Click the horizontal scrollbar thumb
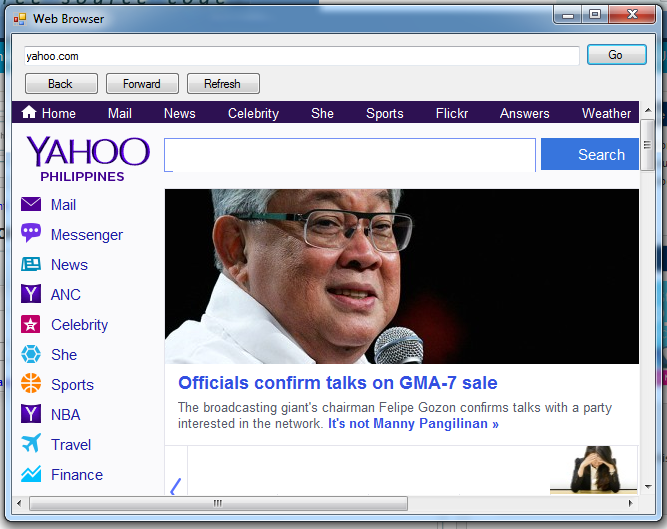667x529 pixels. 218,503
